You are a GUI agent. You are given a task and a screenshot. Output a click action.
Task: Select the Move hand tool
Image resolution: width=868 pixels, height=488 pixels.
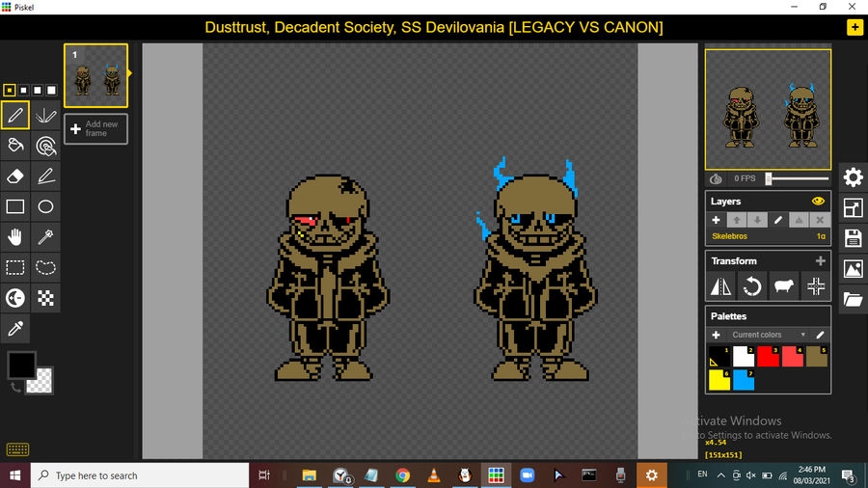(x=14, y=237)
